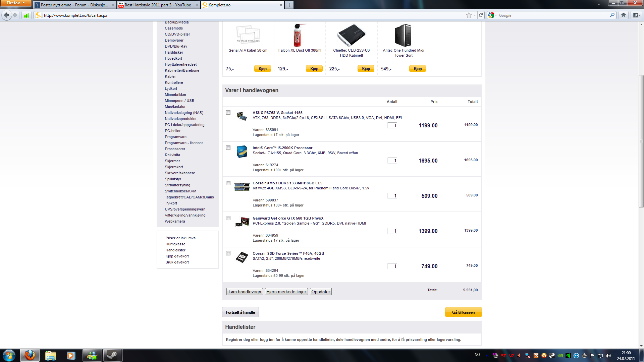
Task: Switch to the Poster nytt emne tab
Action: 74,5
